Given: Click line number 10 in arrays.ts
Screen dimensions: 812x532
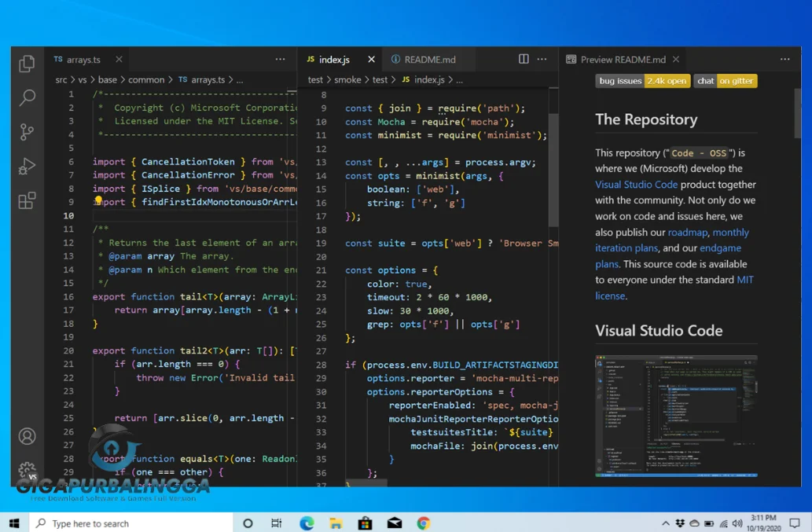Looking at the screenshot, I should pos(68,216).
